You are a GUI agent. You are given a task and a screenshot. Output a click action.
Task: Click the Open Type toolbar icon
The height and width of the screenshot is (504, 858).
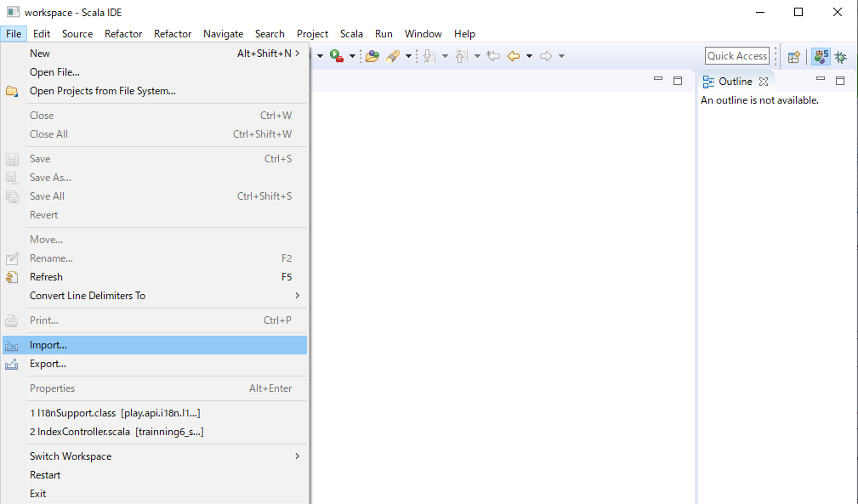click(x=372, y=56)
